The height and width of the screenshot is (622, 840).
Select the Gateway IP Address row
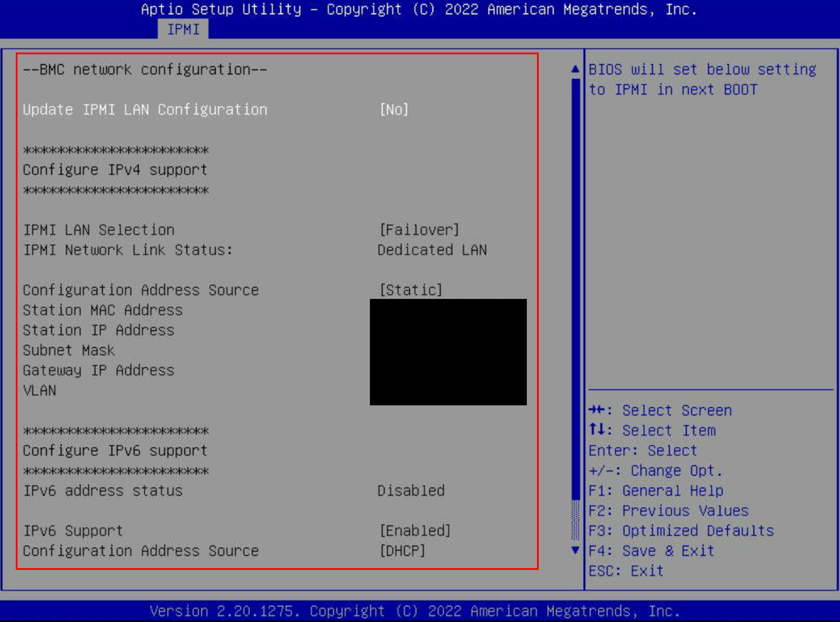99,370
